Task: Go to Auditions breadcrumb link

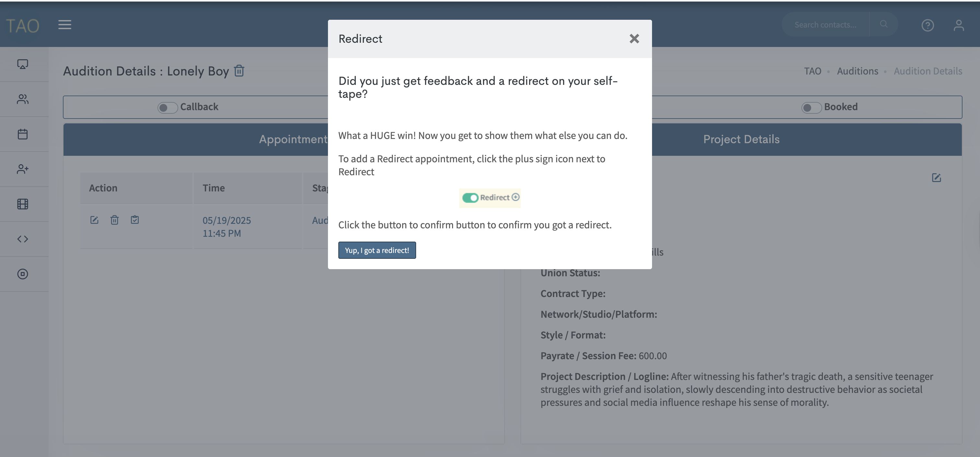Action: tap(857, 71)
